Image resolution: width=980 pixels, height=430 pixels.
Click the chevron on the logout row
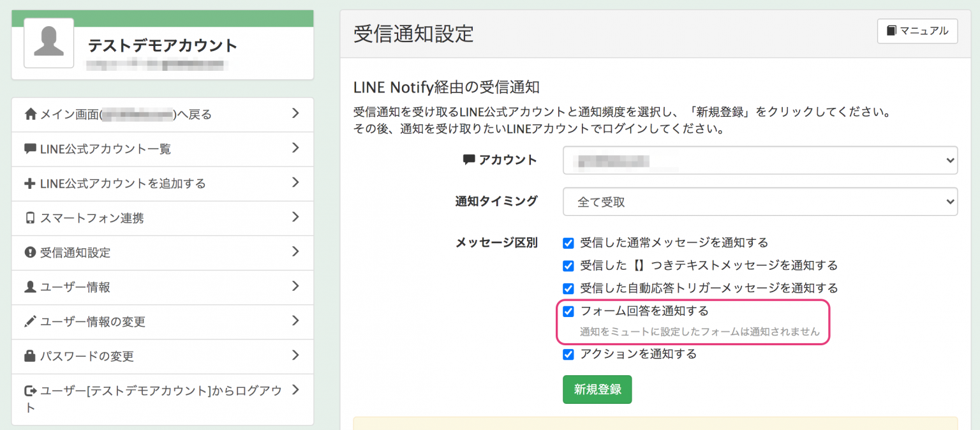coord(295,389)
